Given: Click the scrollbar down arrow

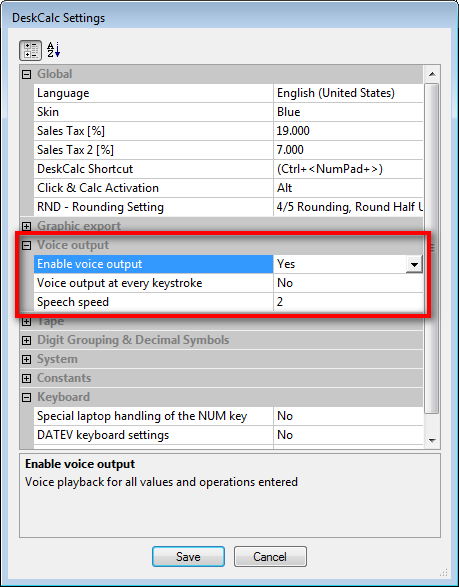Looking at the screenshot, I should [432, 441].
